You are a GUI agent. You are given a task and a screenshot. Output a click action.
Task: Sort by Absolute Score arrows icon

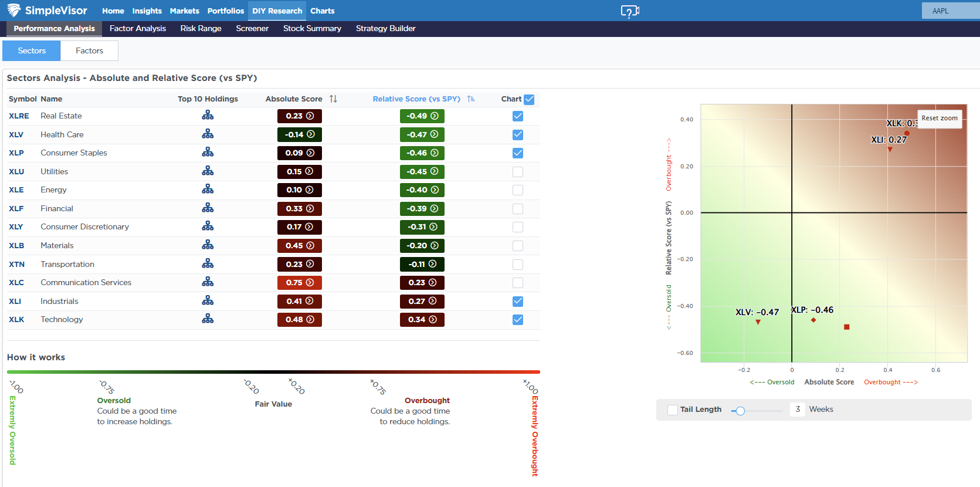pos(333,99)
